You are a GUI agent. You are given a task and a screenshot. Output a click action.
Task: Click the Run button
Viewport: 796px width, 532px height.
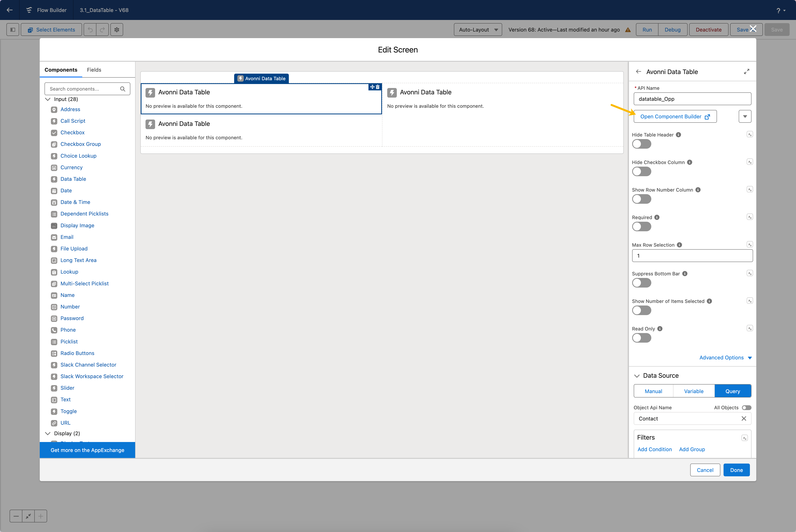pyautogui.click(x=647, y=30)
